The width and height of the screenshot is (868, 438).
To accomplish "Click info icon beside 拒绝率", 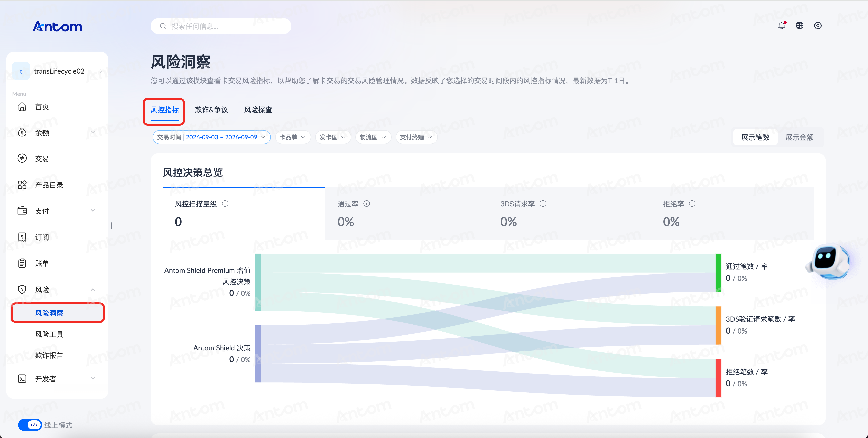I will (x=692, y=204).
